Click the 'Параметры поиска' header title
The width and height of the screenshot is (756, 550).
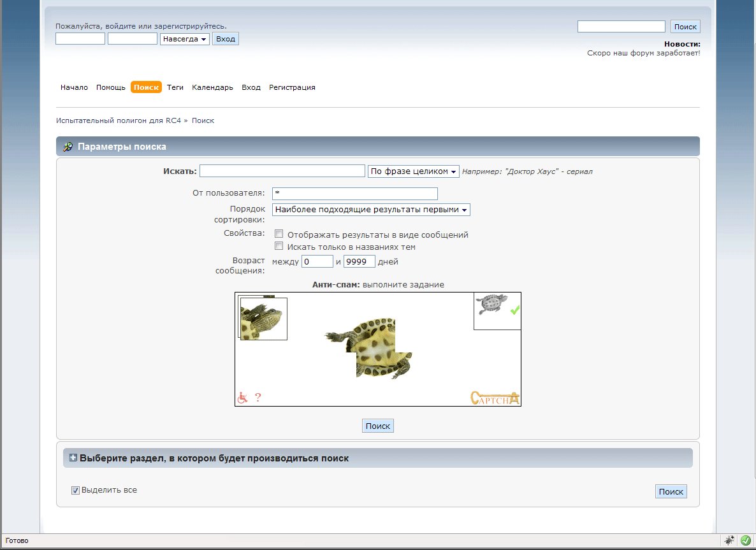tap(122, 147)
